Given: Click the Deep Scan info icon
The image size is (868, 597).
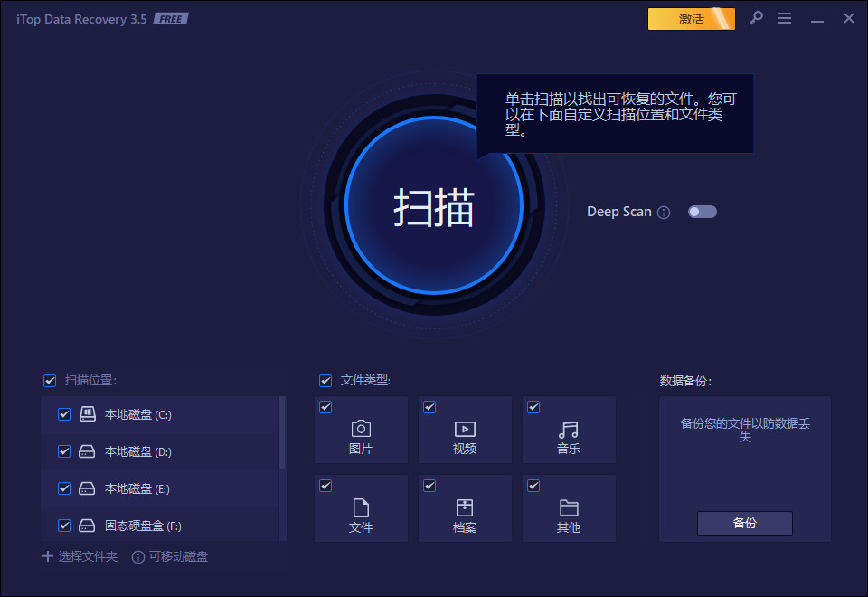Looking at the screenshot, I should tap(664, 212).
